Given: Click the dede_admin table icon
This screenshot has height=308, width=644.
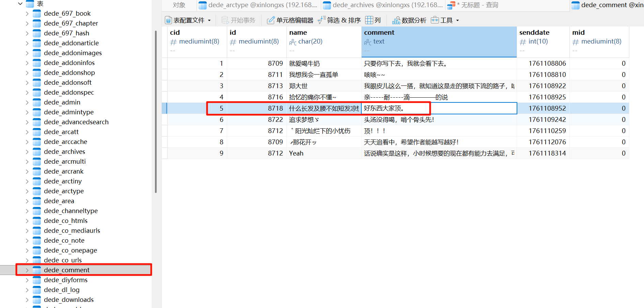Looking at the screenshot, I should pyautogui.click(x=37, y=102).
